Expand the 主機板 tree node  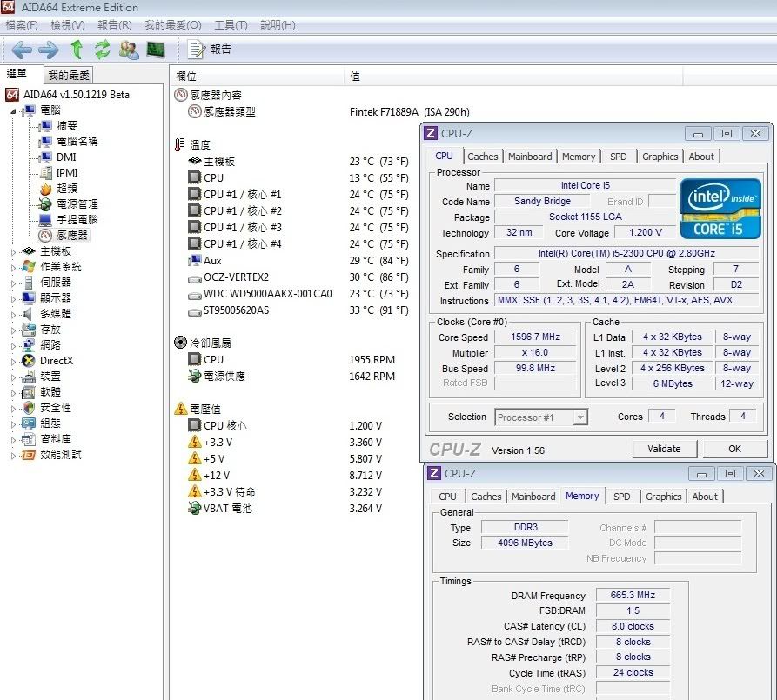coord(13,252)
